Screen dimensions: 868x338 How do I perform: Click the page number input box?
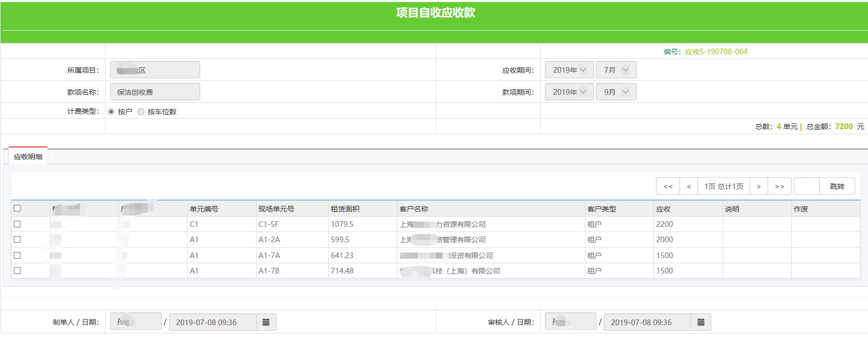[x=807, y=186]
